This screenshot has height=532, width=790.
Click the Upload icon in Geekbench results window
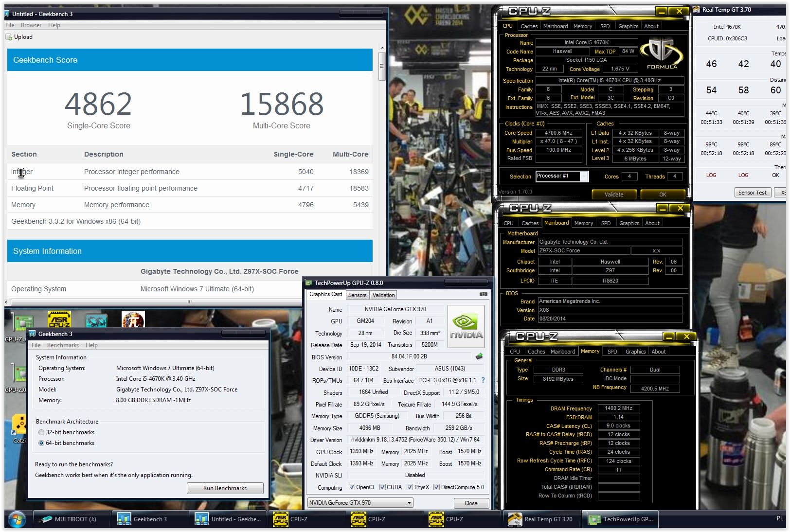coord(9,37)
